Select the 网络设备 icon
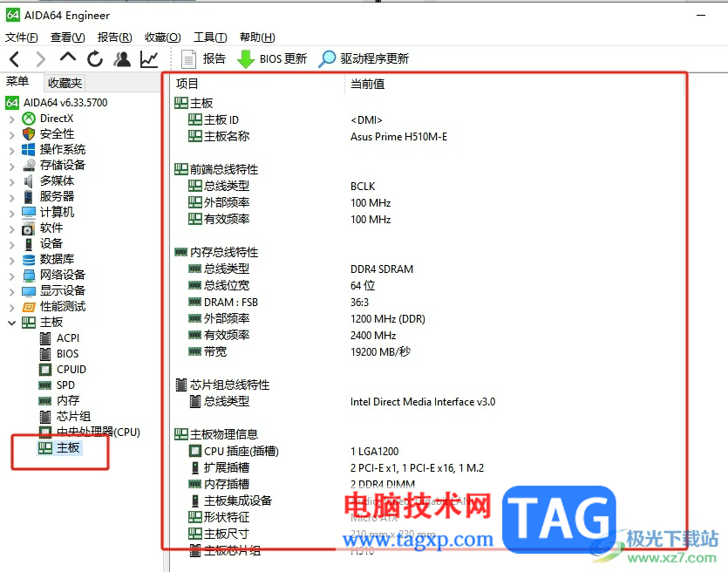728x572 pixels. [x=29, y=276]
